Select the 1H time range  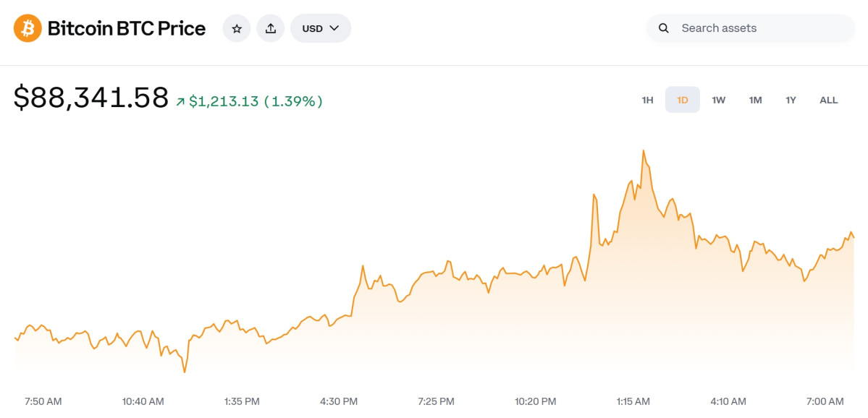click(x=647, y=100)
